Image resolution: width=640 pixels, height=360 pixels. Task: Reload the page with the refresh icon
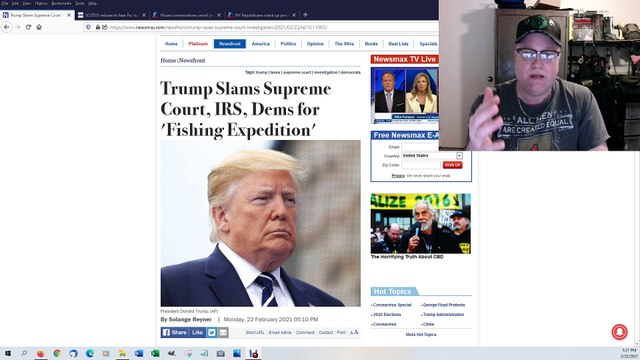click(28, 27)
